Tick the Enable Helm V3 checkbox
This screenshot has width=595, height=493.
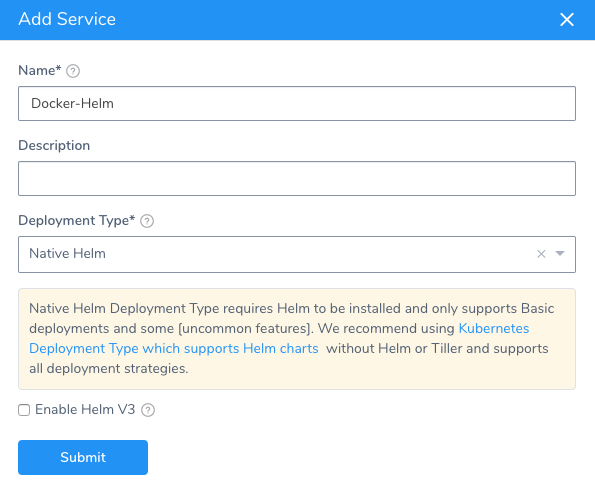pos(24,410)
